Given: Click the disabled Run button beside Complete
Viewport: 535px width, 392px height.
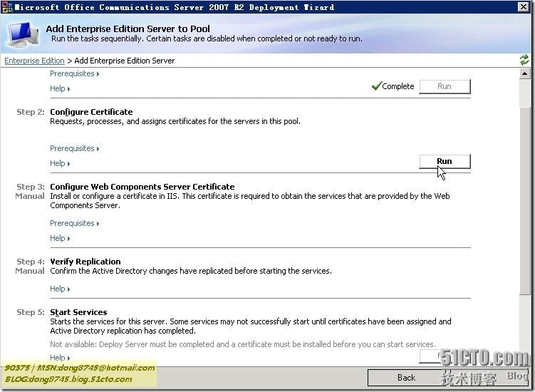Looking at the screenshot, I should (445, 86).
